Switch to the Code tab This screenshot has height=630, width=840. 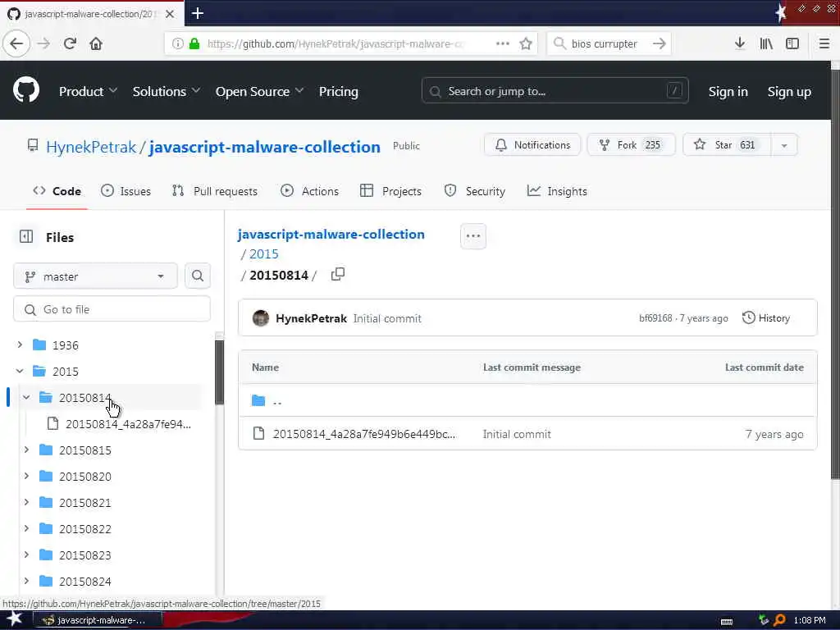point(57,191)
